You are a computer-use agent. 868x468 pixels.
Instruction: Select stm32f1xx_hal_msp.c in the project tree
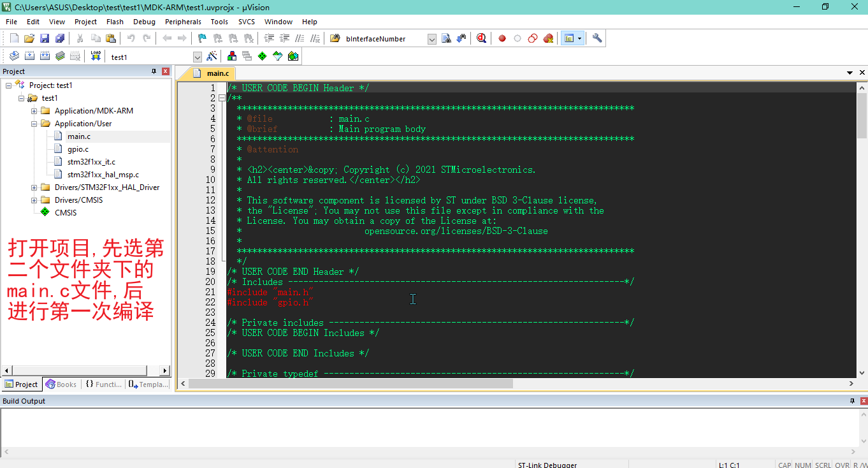(103, 175)
